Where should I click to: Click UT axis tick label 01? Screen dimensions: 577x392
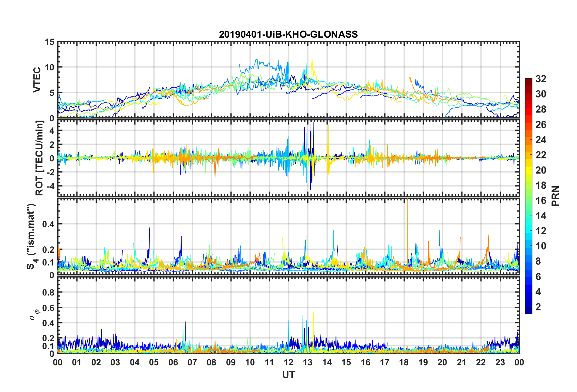tap(77, 362)
